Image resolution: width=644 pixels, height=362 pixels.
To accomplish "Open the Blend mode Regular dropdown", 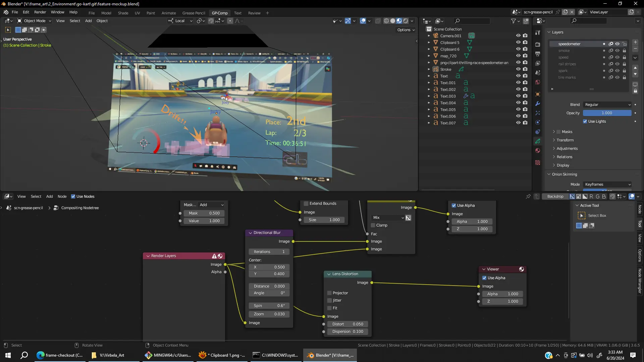I will pos(607,105).
